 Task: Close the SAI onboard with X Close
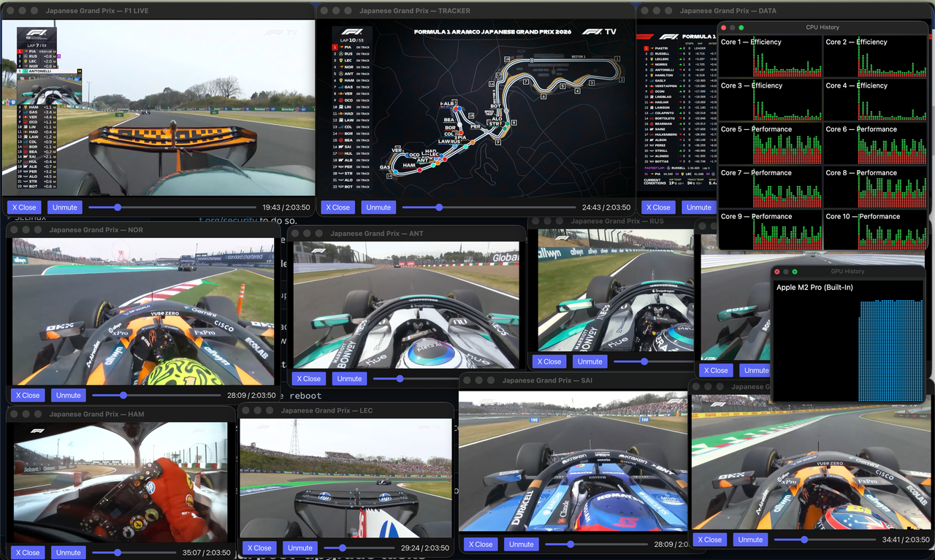481,544
